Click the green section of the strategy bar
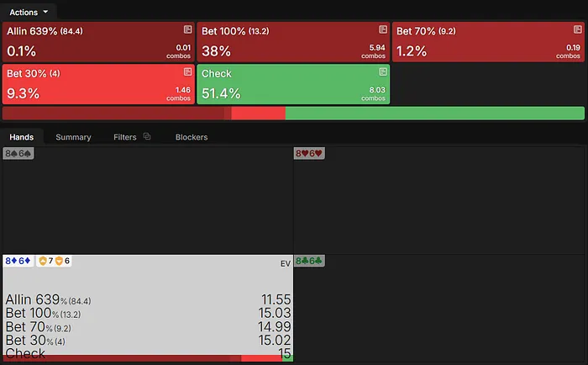Screen dimensions: 588x365 [434, 114]
